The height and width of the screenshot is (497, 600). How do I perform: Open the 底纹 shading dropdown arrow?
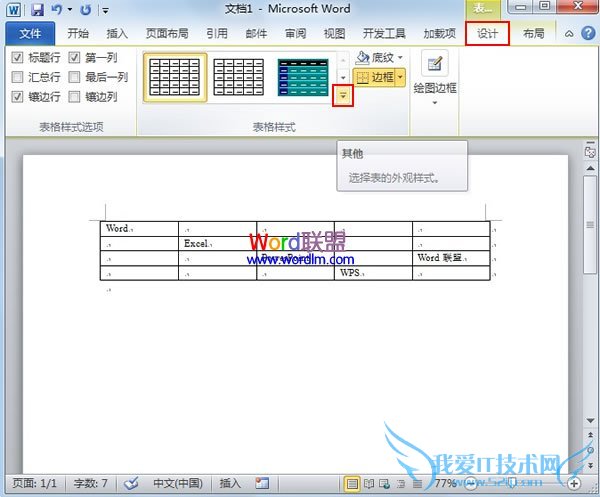coord(400,58)
